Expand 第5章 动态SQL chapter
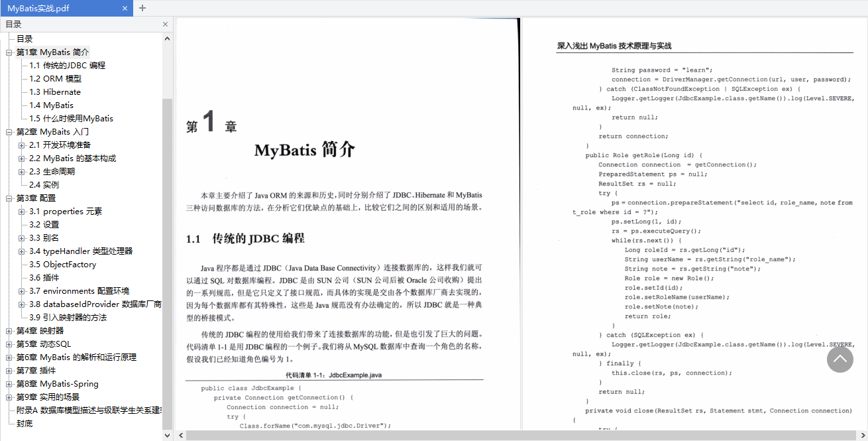Image resolution: width=868 pixels, height=441 pixels. click(9, 344)
